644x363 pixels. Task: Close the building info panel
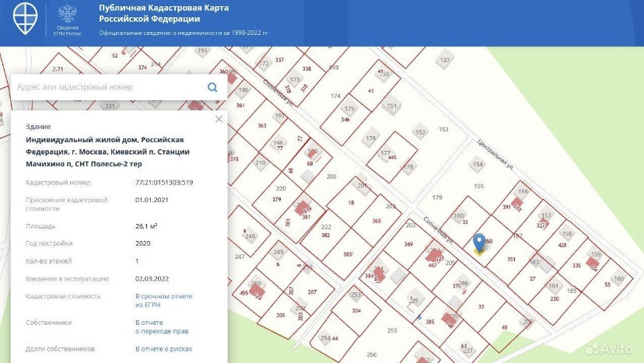coord(219,119)
